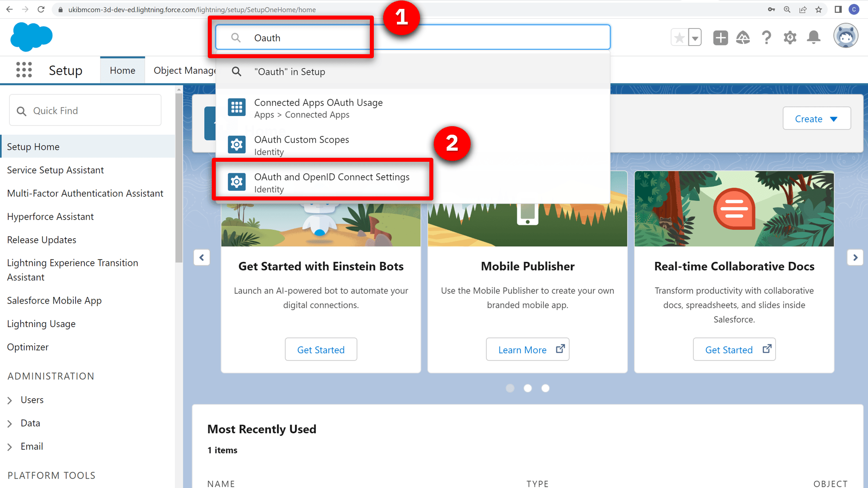Click the Global Actions plus icon

tap(720, 38)
